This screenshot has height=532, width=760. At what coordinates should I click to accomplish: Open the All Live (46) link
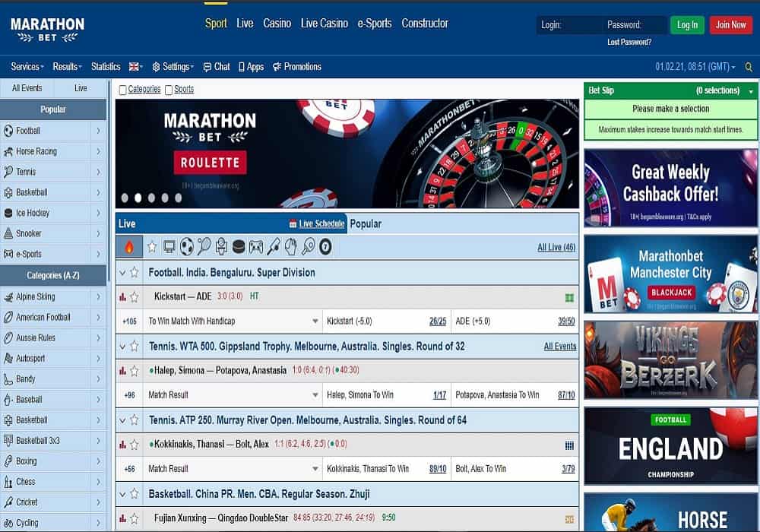(556, 248)
